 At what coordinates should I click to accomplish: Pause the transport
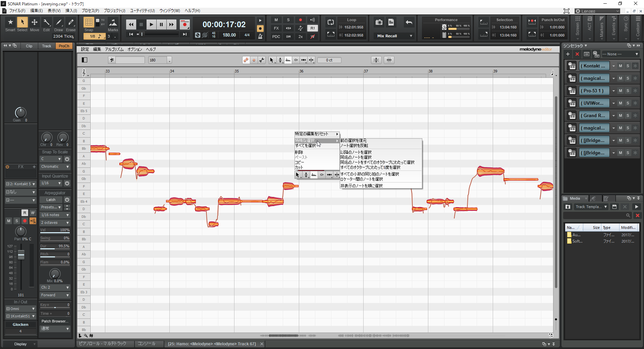click(161, 24)
